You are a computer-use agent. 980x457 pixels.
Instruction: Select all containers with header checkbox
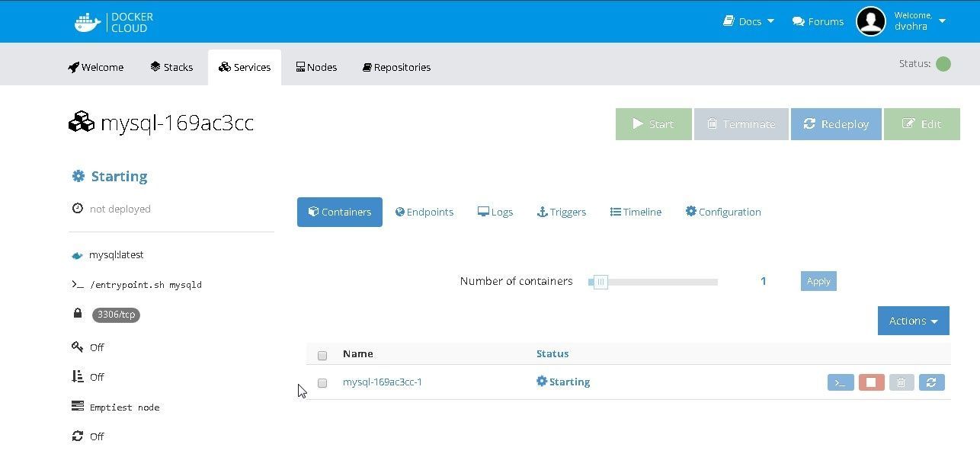pyautogui.click(x=322, y=355)
